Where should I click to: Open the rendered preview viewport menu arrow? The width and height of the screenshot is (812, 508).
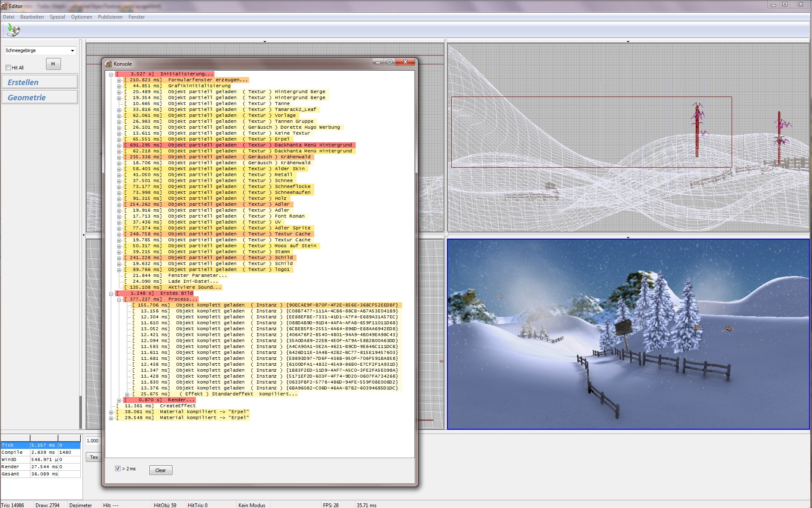pyautogui.click(x=628, y=237)
